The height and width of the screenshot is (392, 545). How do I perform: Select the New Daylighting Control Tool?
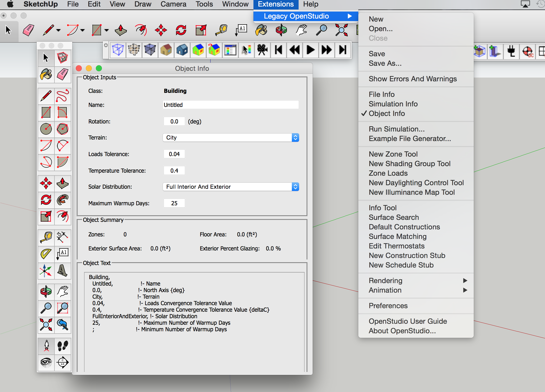tap(416, 183)
